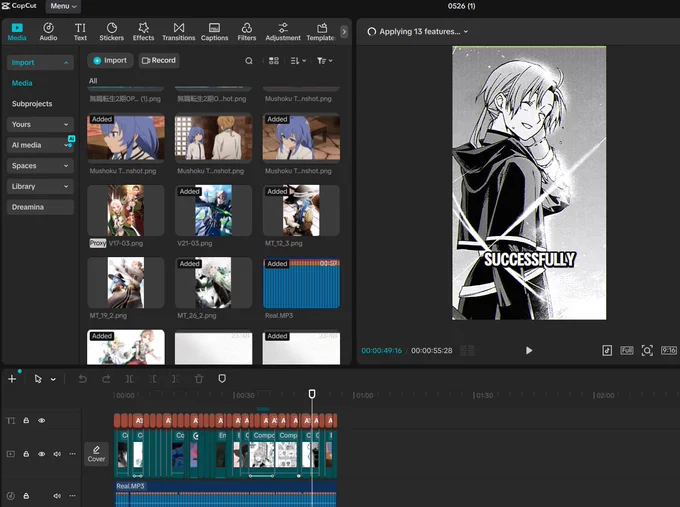Image resolution: width=680 pixels, height=507 pixels.
Task: Expand the AI media section
Action: [x=40, y=145]
